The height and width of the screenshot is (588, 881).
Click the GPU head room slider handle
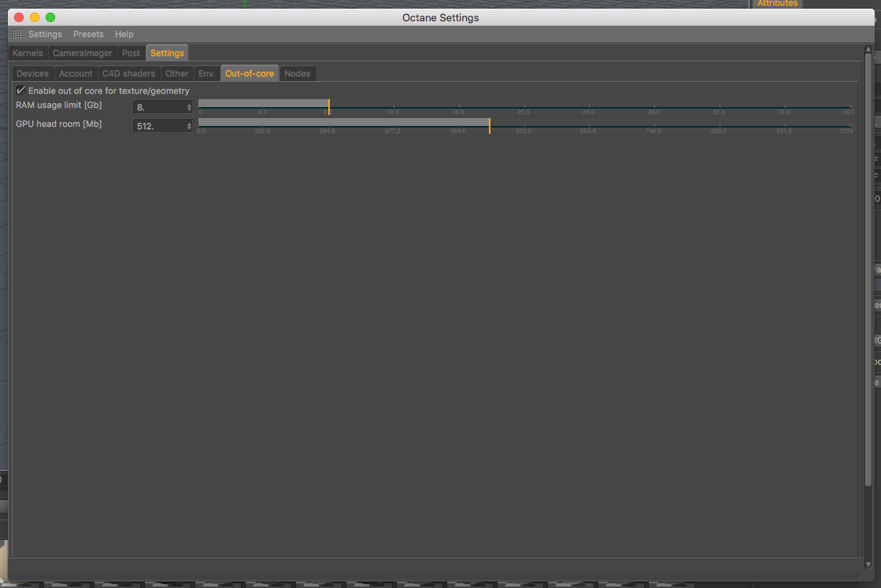[x=490, y=126]
